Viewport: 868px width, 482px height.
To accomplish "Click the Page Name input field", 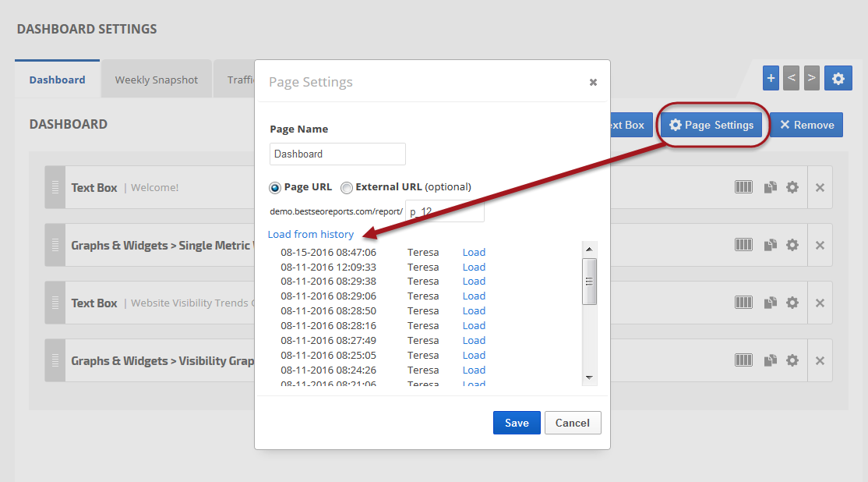I will (x=337, y=154).
